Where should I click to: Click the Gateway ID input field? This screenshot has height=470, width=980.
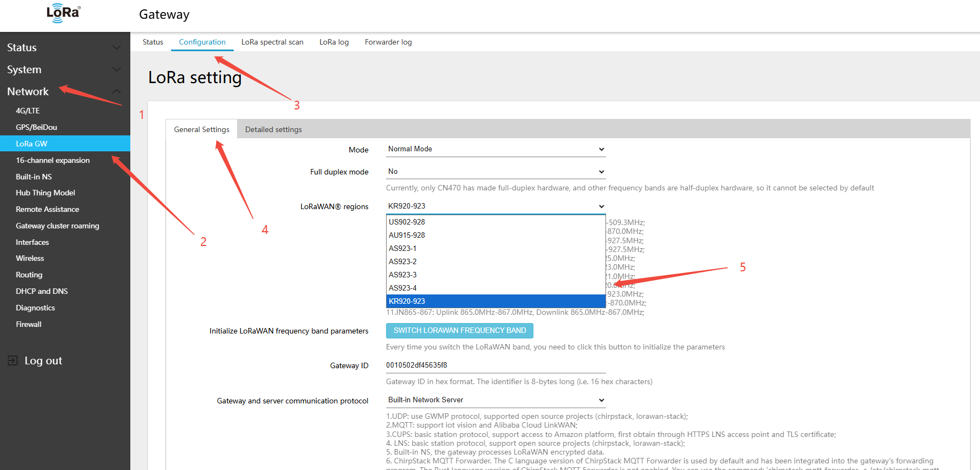pyautogui.click(x=495, y=365)
